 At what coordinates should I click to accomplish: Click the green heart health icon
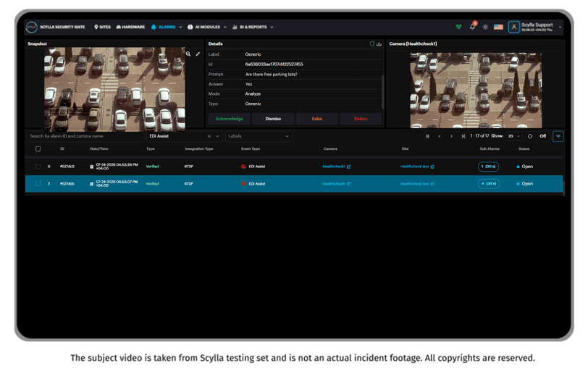point(458,27)
